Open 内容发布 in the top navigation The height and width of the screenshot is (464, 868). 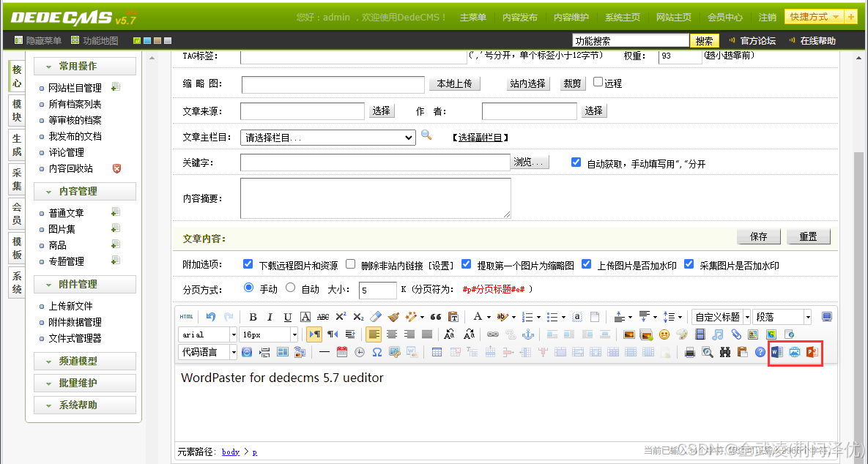(x=520, y=17)
